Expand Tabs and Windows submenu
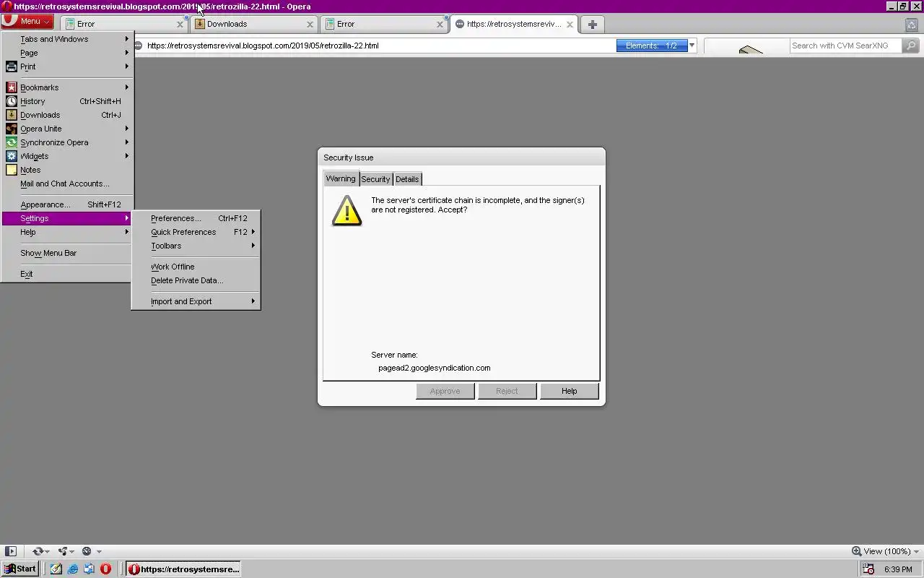 [66, 39]
